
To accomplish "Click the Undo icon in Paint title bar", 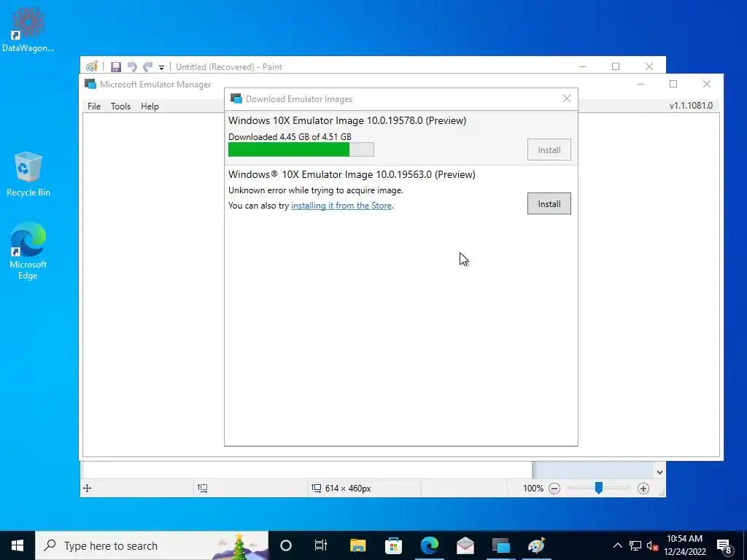I will click(x=132, y=67).
